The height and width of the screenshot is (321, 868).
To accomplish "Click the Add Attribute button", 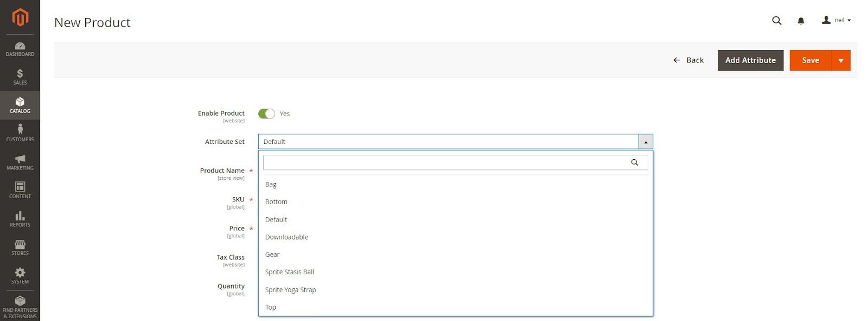I will point(750,60).
